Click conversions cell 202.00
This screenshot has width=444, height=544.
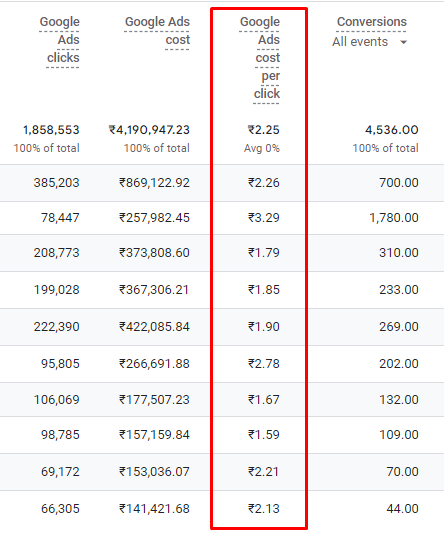coord(399,364)
